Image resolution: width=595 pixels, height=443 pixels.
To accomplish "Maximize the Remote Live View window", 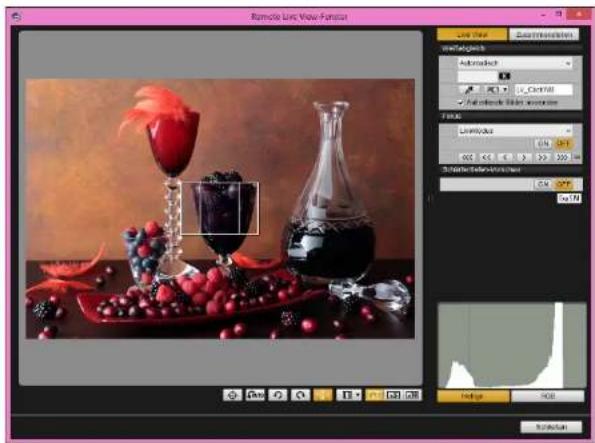I will click(x=559, y=14).
